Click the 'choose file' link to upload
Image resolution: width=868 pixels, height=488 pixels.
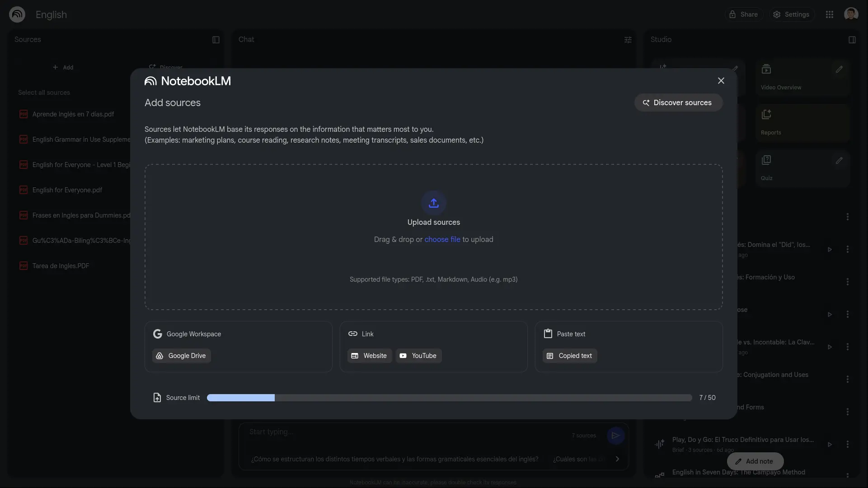[x=442, y=239]
